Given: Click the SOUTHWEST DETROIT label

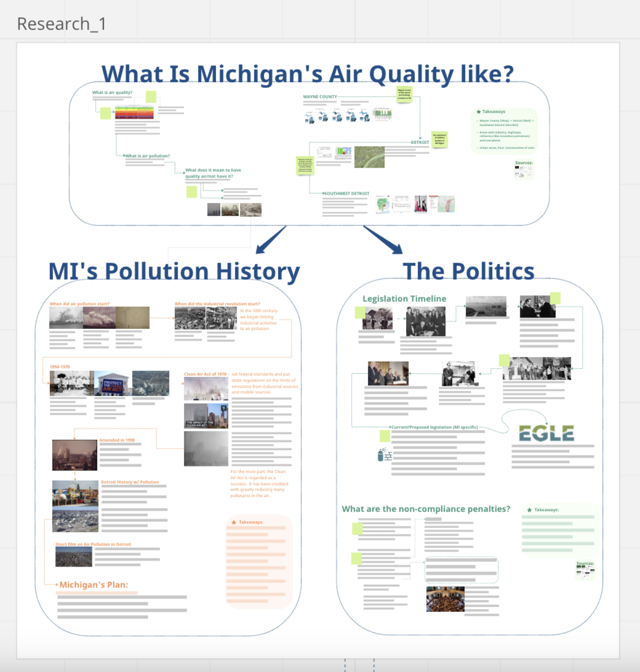Looking at the screenshot, I should click(347, 194).
